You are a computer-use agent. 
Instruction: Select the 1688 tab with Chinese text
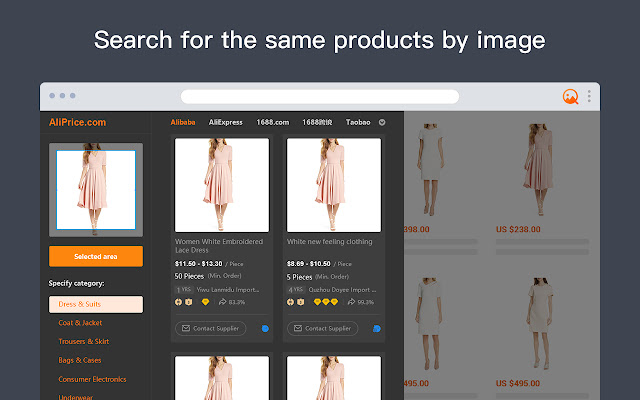click(317, 122)
